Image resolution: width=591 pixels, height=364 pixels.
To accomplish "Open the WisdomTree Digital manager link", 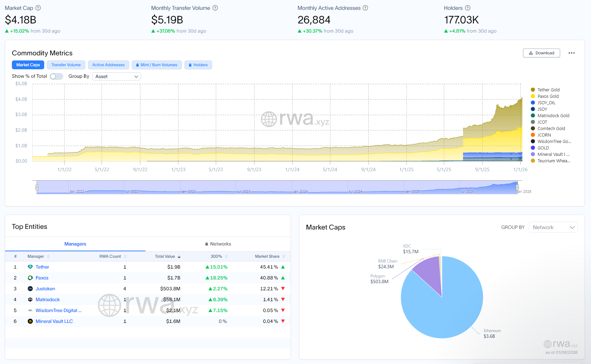I will (x=58, y=310).
